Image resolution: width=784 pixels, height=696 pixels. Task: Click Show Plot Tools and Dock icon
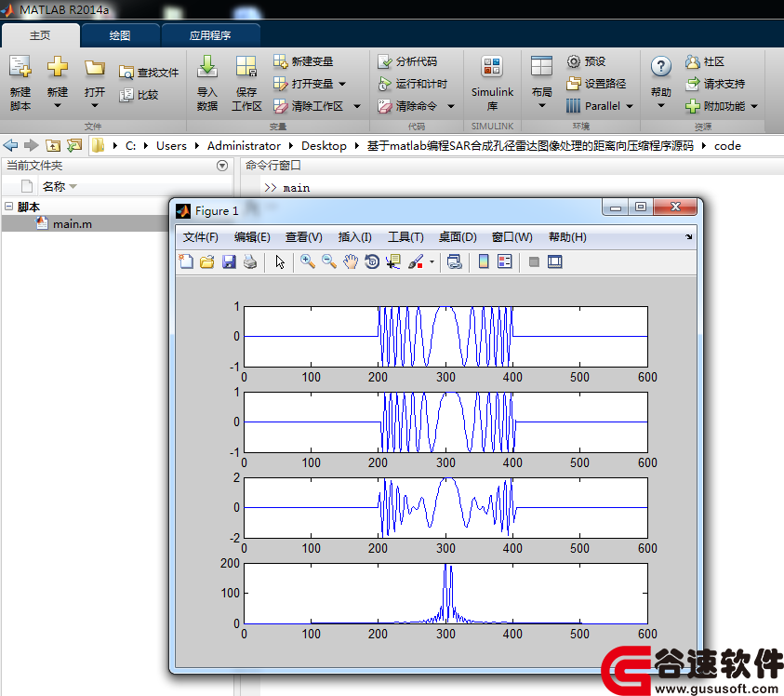(555, 261)
